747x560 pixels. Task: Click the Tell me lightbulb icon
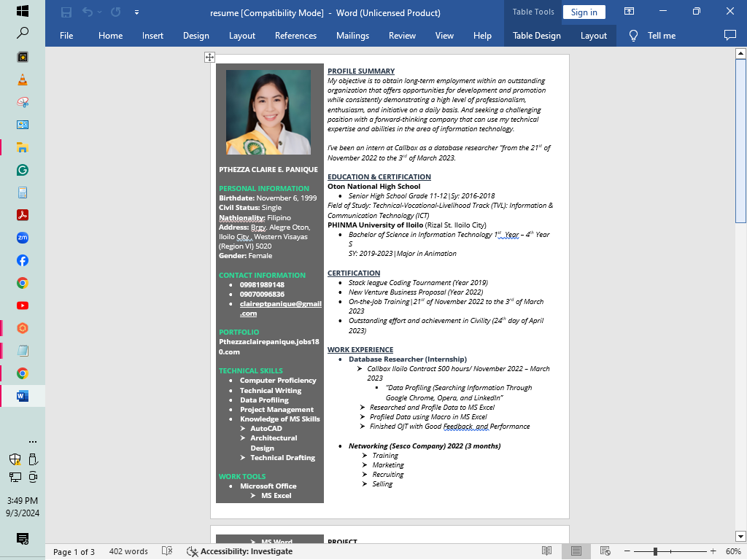(x=633, y=35)
